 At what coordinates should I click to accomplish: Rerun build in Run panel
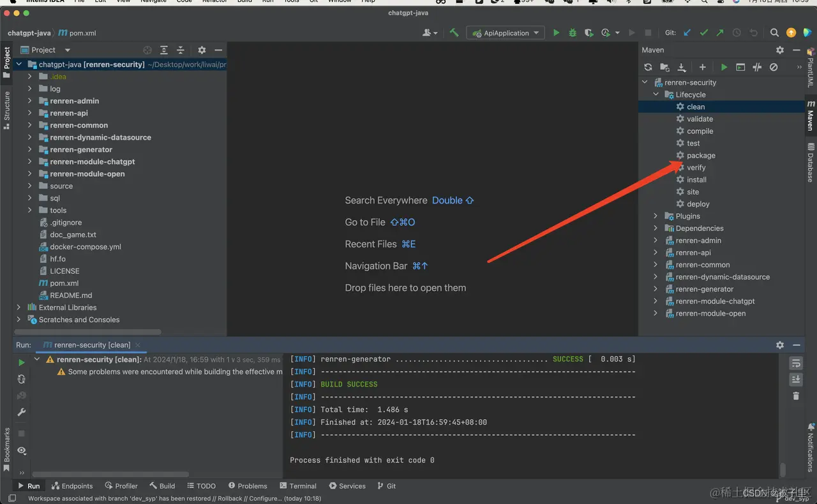pos(21,362)
